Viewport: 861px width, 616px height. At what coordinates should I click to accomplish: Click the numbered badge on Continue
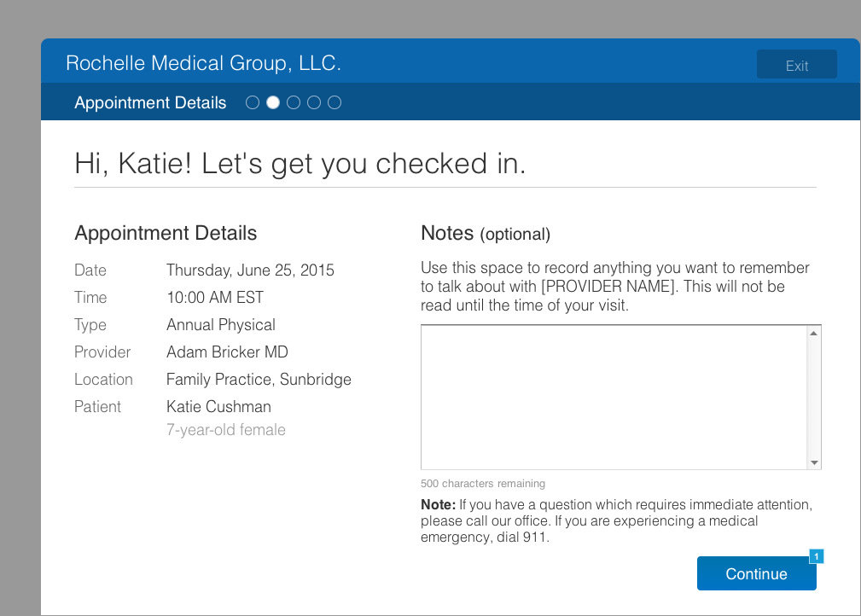coord(816,556)
